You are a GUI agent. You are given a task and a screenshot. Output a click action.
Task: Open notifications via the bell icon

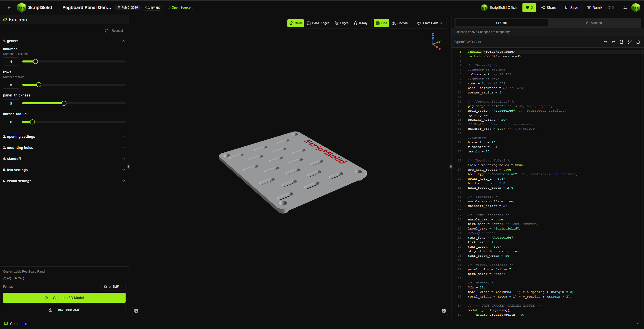coord(625,7)
